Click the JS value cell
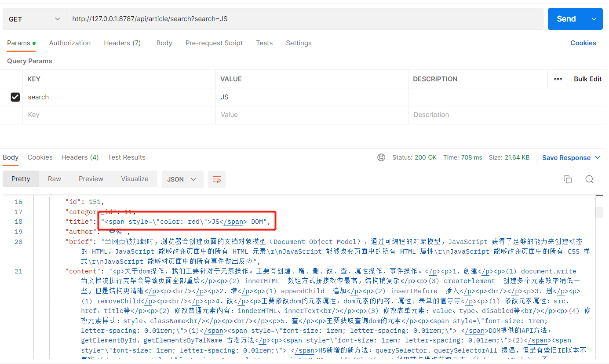 click(312, 97)
